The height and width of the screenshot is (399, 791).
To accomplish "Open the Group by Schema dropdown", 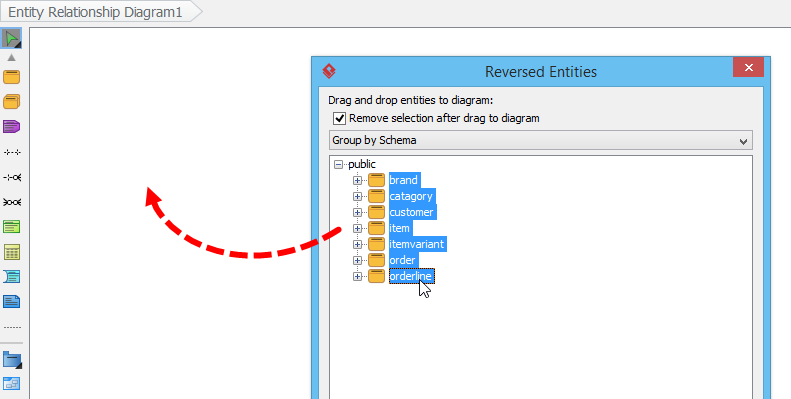I will coord(541,140).
